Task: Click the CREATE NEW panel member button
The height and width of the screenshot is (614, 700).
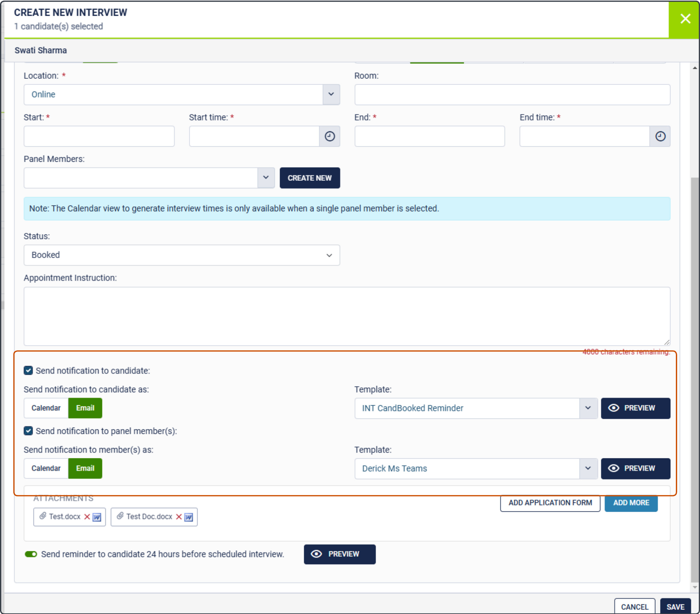Action: [x=309, y=178]
